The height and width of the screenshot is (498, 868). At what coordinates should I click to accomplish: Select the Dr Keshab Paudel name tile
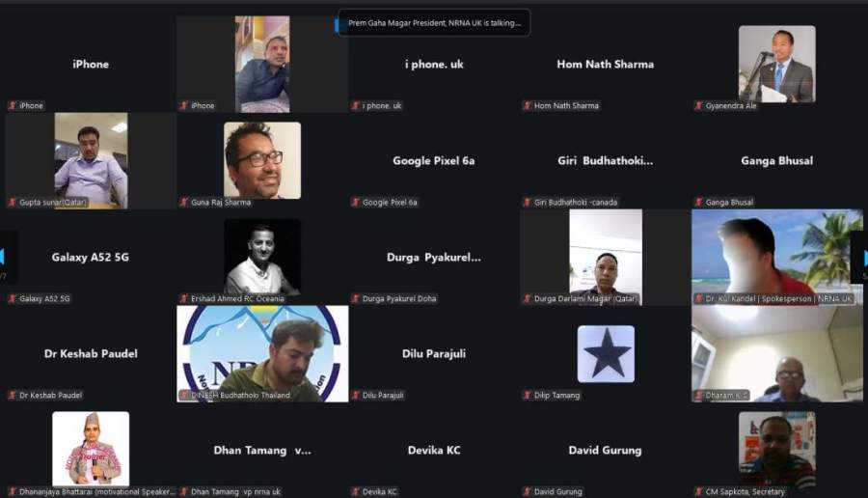[x=91, y=353]
